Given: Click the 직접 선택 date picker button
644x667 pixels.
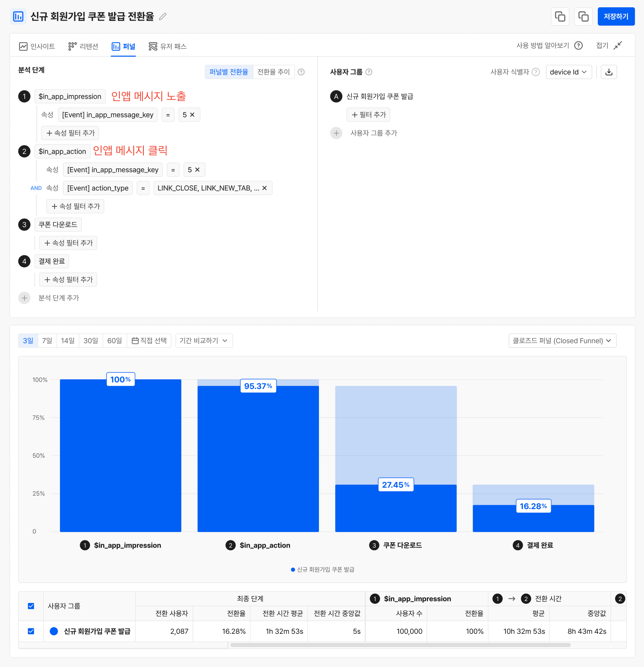Looking at the screenshot, I should coord(149,341).
